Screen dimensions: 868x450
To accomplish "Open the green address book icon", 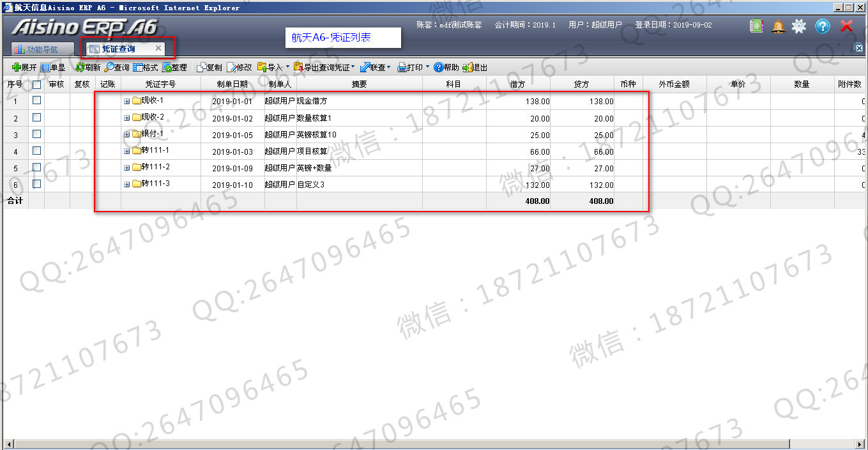I will click(x=756, y=26).
